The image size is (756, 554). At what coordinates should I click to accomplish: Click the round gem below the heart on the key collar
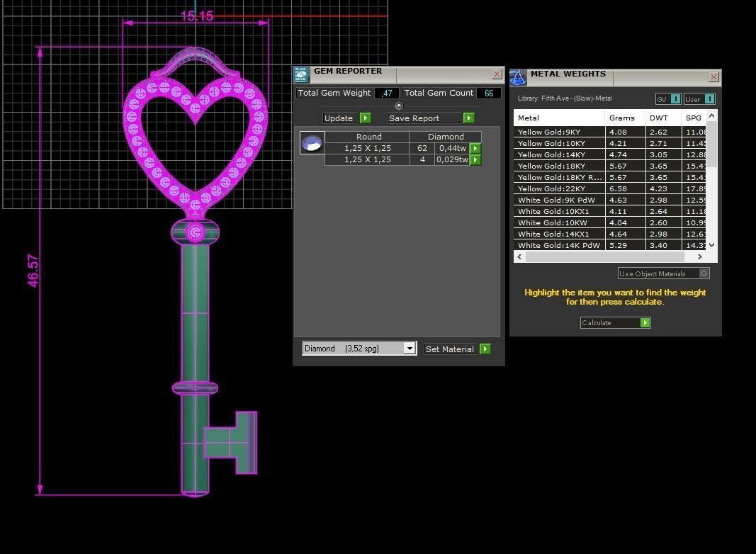tap(196, 232)
